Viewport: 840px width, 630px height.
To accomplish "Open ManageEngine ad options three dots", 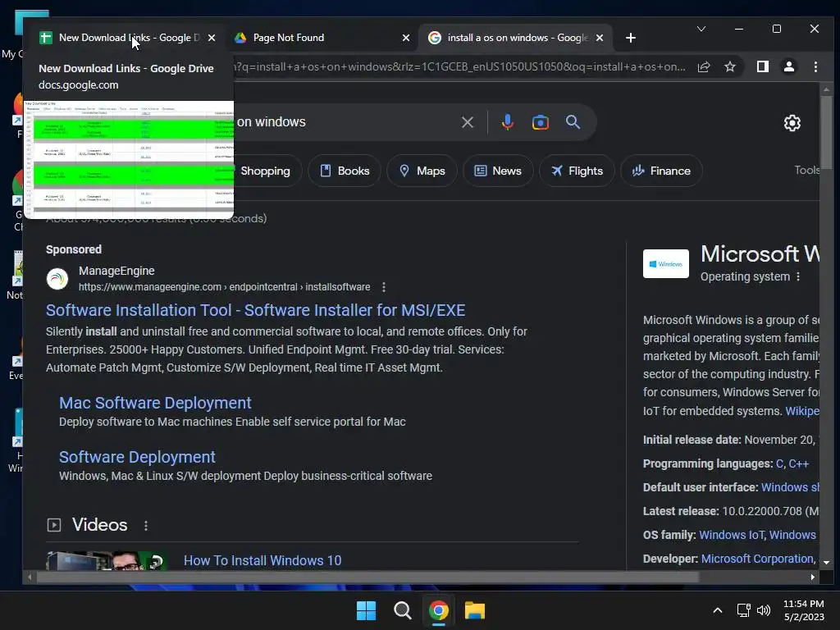I will (384, 287).
